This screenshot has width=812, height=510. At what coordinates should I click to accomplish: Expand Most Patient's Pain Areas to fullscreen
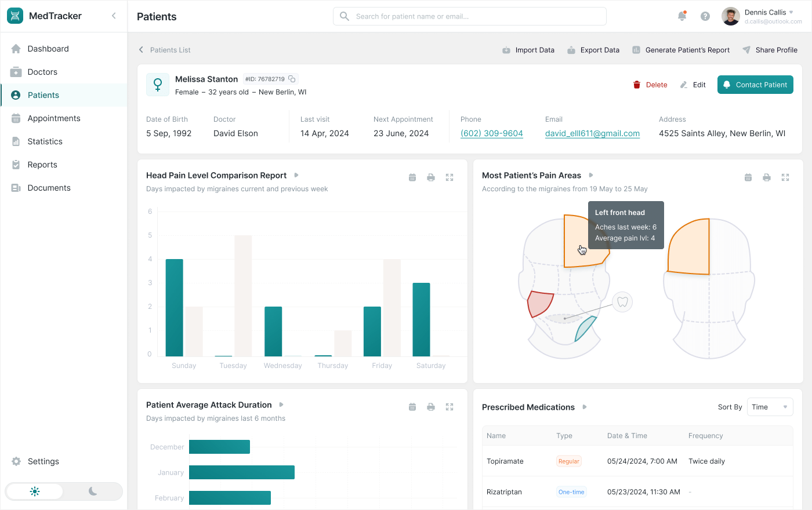coord(785,177)
